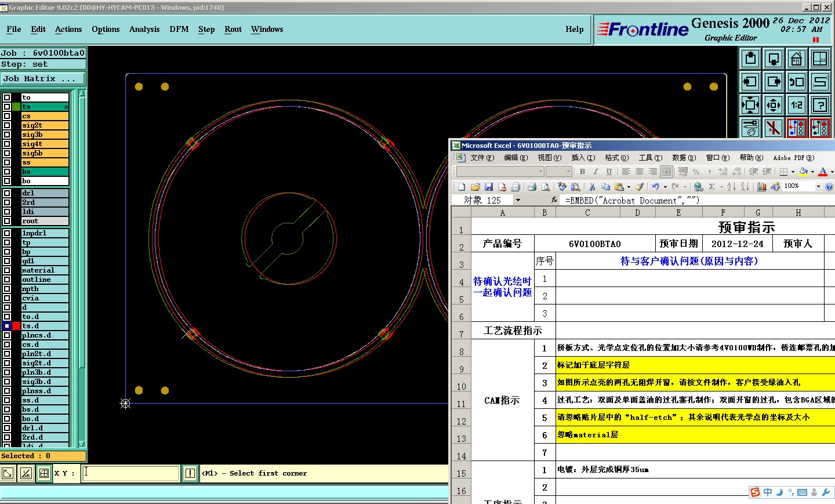Image resolution: width=835 pixels, height=504 pixels.
Task: Click the Bold icon in Excel toolbar
Action: click(x=582, y=172)
